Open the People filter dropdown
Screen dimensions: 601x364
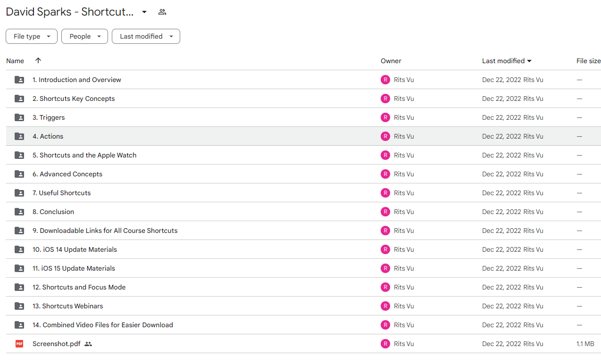(84, 36)
